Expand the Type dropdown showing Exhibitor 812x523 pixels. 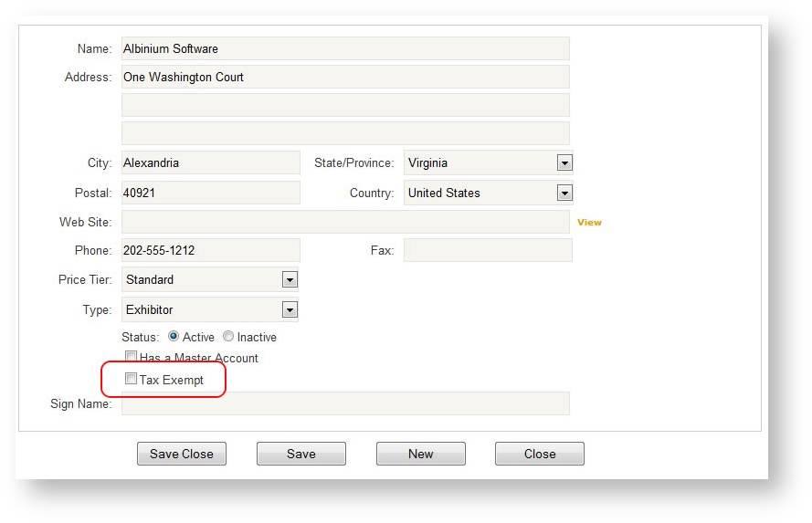pyautogui.click(x=290, y=310)
